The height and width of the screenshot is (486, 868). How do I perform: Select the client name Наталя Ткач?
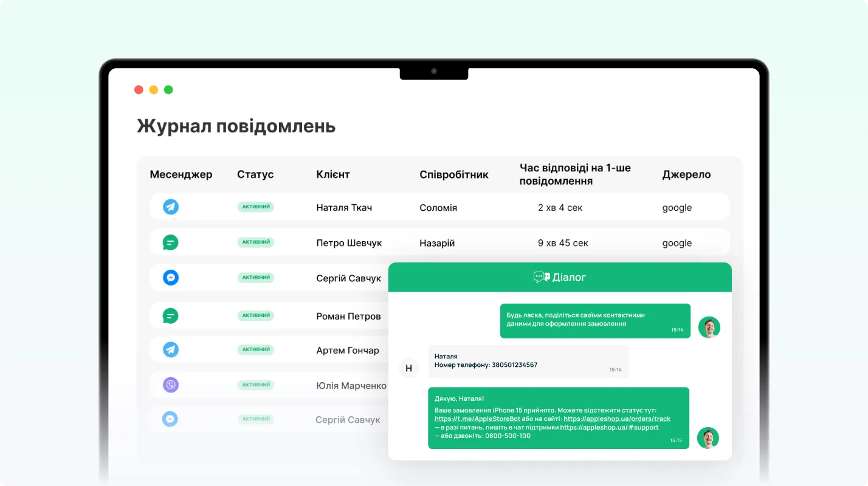344,208
